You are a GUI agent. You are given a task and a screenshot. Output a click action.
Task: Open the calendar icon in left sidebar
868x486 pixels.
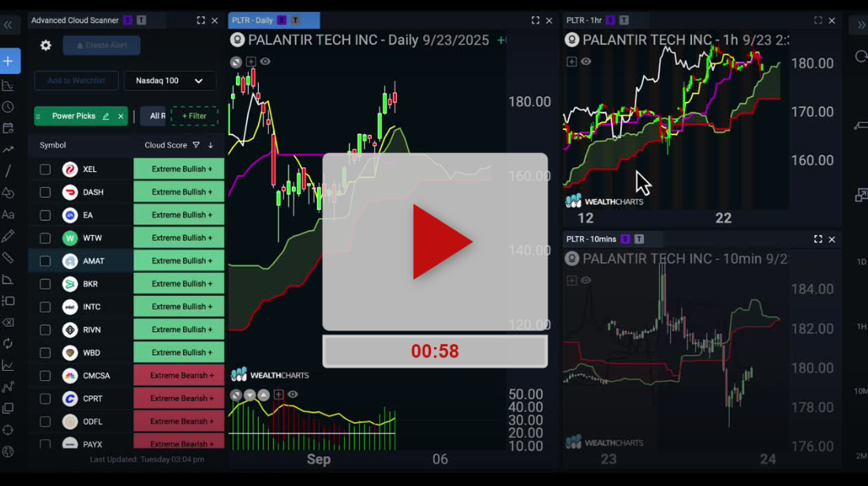click(8, 129)
